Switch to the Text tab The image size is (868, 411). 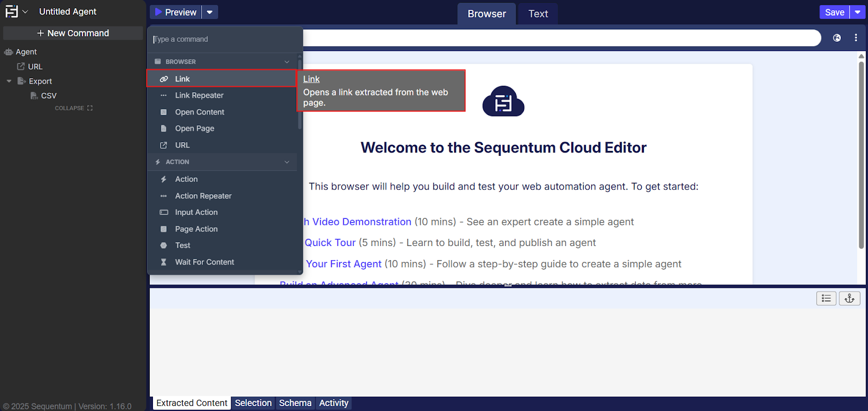click(538, 14)
